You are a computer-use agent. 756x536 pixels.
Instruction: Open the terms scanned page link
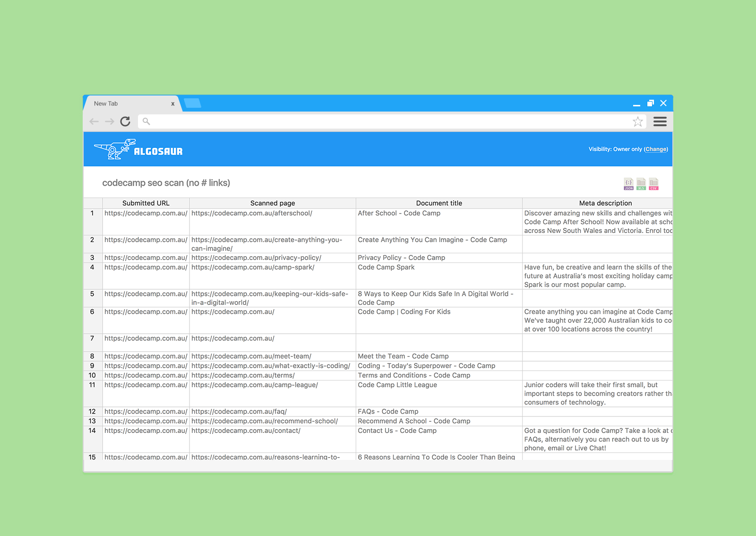[243, 375]
